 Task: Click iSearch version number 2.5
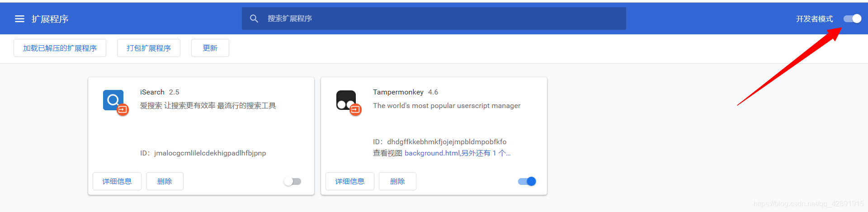pyautogui.click(x=174, y=92)
